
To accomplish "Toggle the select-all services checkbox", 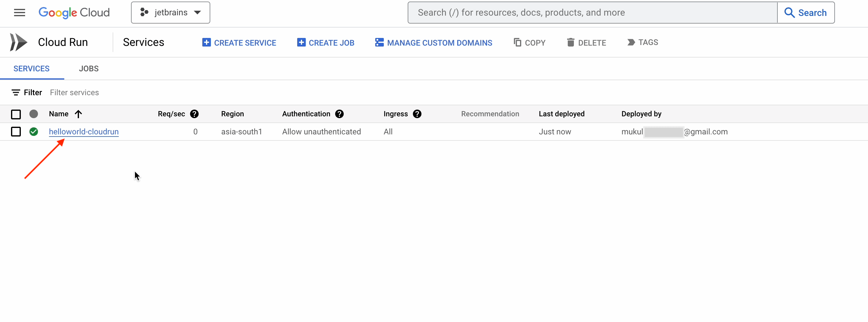I will (x=16, y=114).
